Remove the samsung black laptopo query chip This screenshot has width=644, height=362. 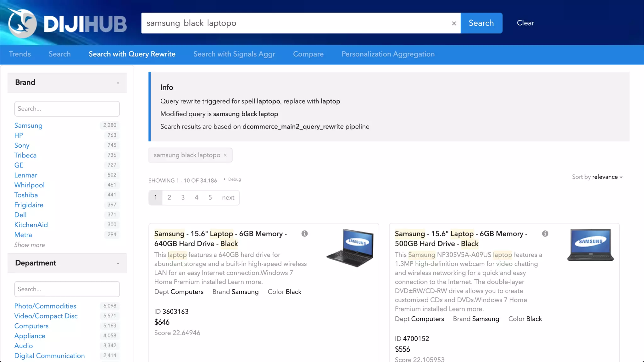(225, 155)
